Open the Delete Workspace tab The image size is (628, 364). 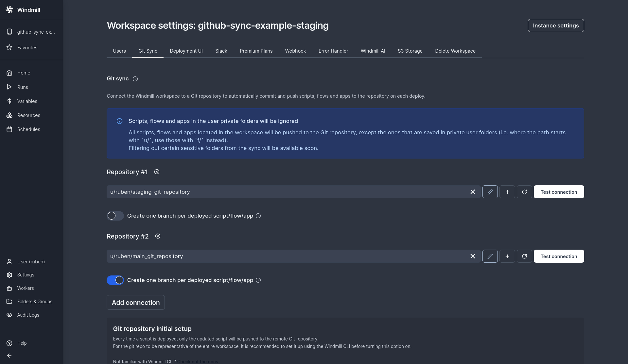(x=455, y=51)
